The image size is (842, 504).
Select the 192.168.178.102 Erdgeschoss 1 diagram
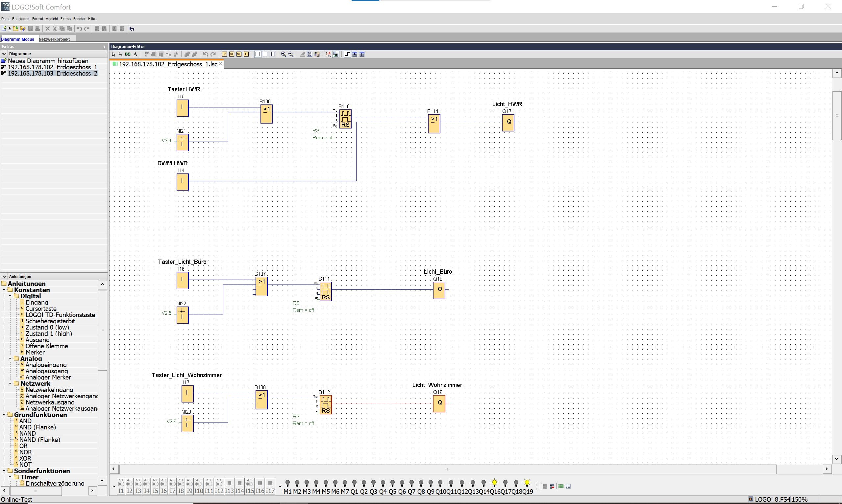pos(52,67)
